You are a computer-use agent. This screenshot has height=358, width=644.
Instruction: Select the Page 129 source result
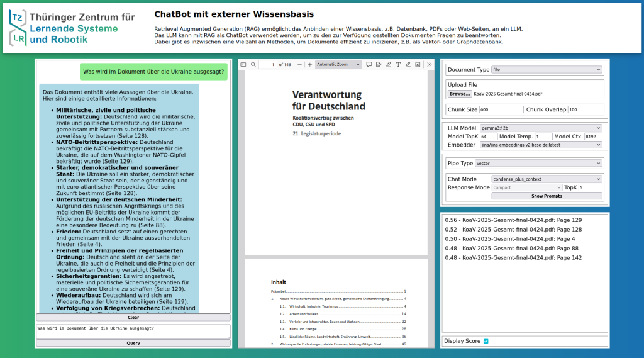pyautogui.click(x=513, y=220)
